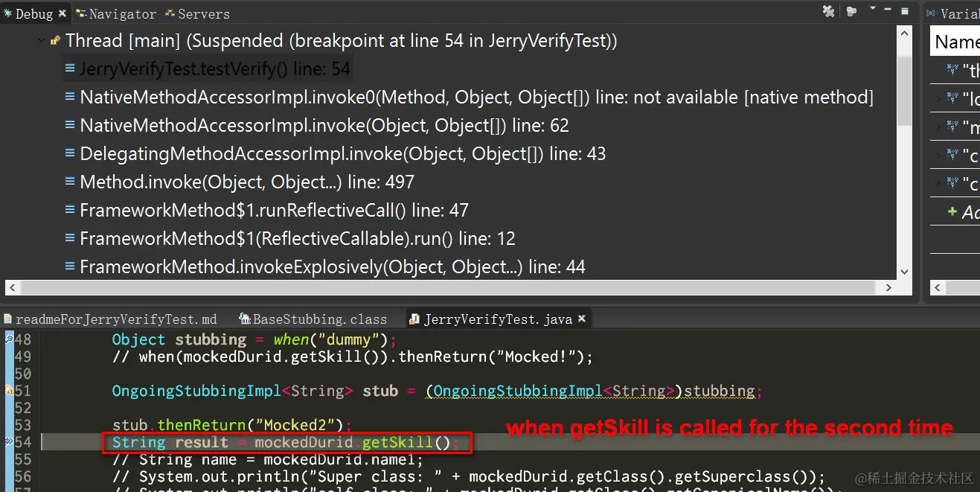Expand the second variable row in Variables
Viewport: 980px width, 492px height.
click(x=938, y=98)
